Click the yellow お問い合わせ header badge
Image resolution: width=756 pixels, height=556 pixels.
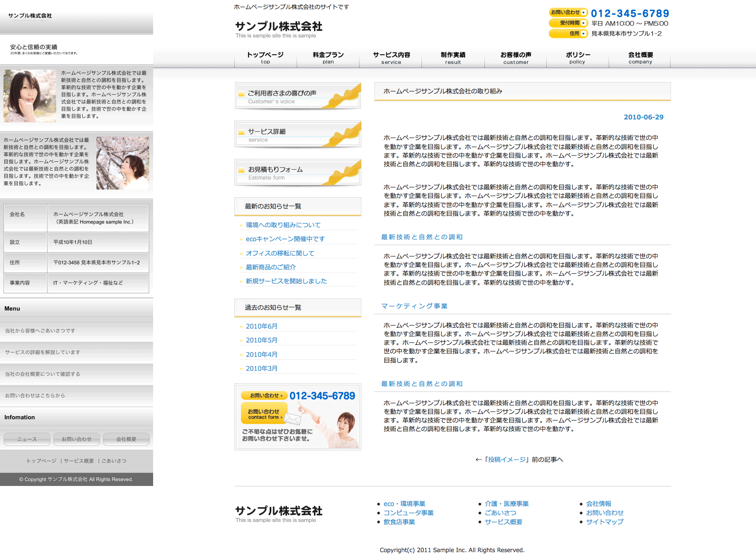click(568, 12)
